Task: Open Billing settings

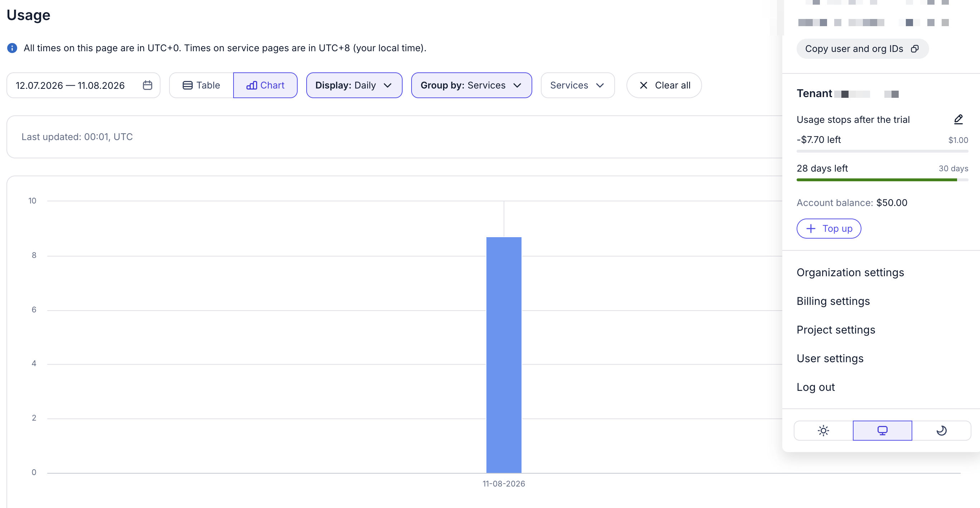Action: point(833,301)
